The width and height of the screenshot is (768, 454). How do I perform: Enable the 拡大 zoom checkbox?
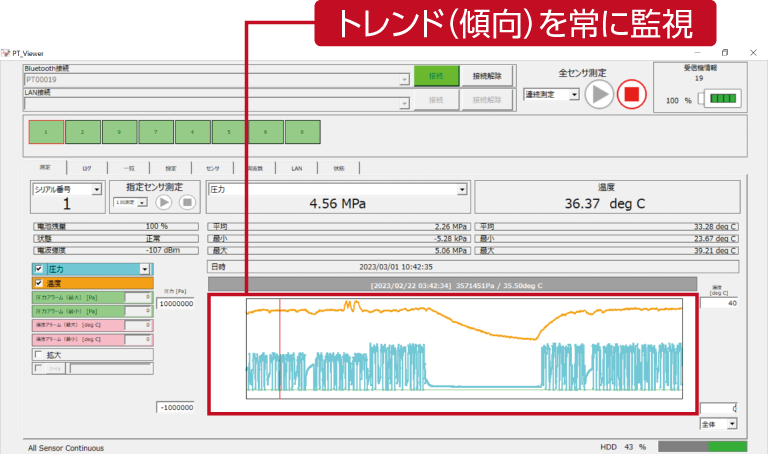[39, 354]
